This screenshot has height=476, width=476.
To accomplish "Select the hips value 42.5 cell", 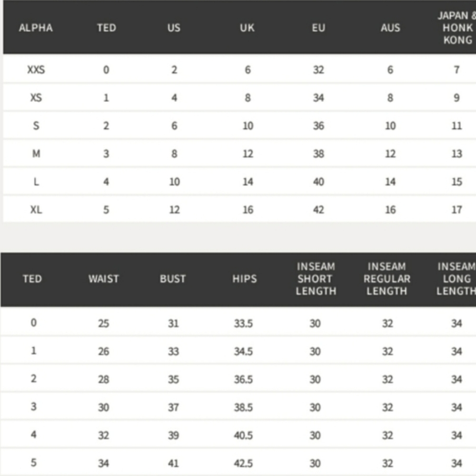I will tap(243, 464).
